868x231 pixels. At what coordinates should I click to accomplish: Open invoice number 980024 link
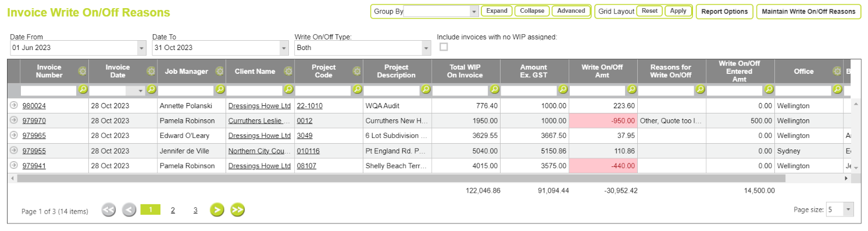coord(34,106)
